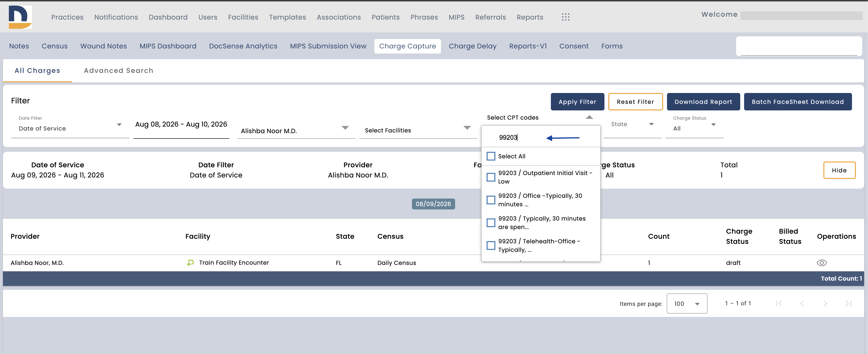868x354 pixels.
Task: Go to Dashboard
Action: pos(168,17)
